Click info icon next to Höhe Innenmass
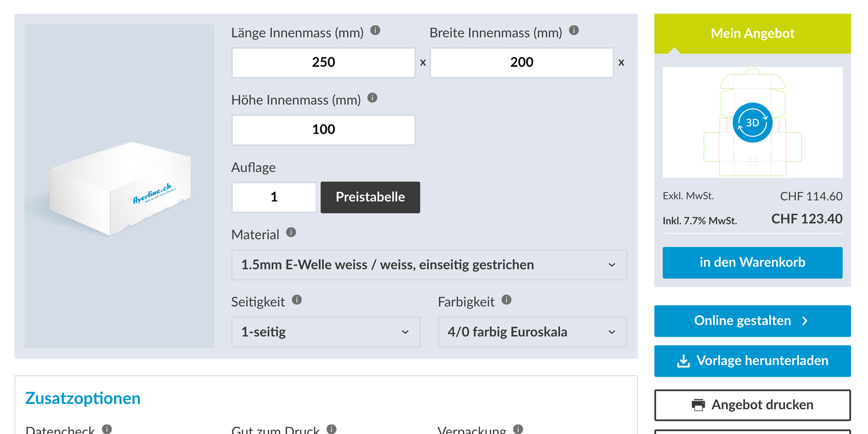 373,98
